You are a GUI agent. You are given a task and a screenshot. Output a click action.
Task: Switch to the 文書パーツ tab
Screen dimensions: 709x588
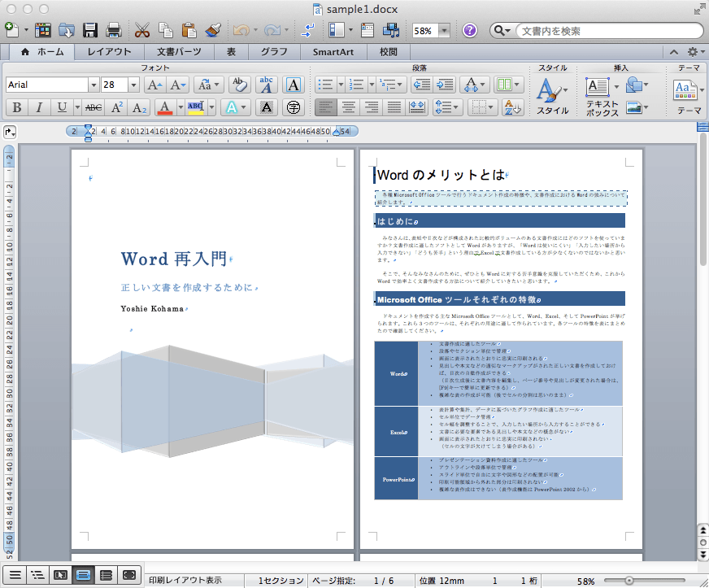point(179,51)
